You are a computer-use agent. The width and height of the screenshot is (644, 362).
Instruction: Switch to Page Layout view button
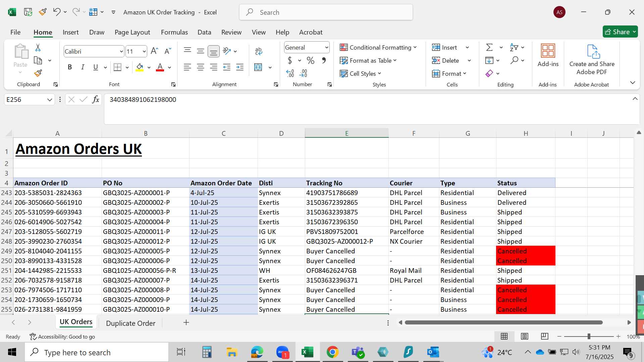(x=525, y=336)
